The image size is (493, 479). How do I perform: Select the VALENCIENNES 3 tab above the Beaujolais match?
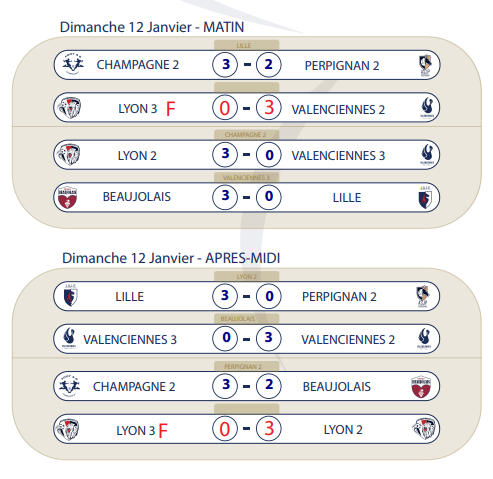[x=246, y=177]
